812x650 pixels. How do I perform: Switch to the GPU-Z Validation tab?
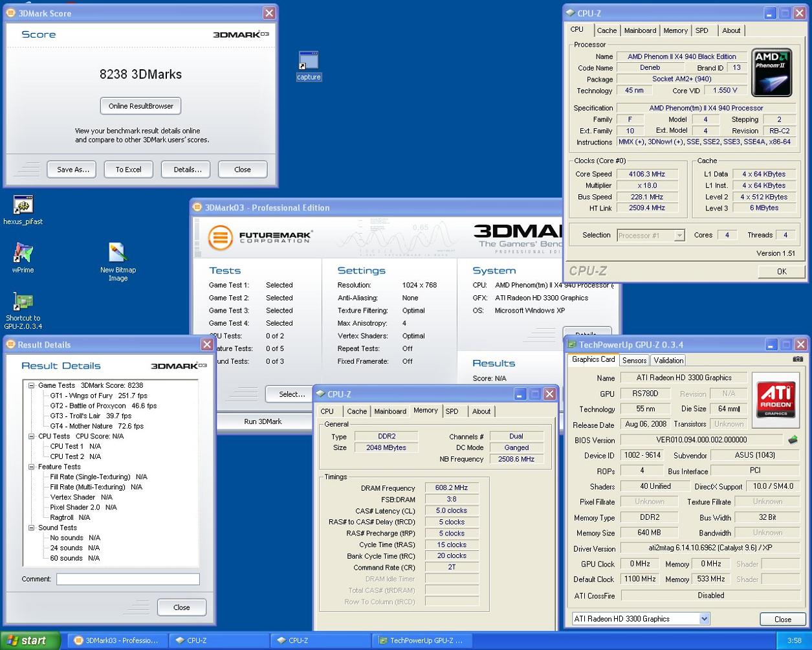coord(668,361)
